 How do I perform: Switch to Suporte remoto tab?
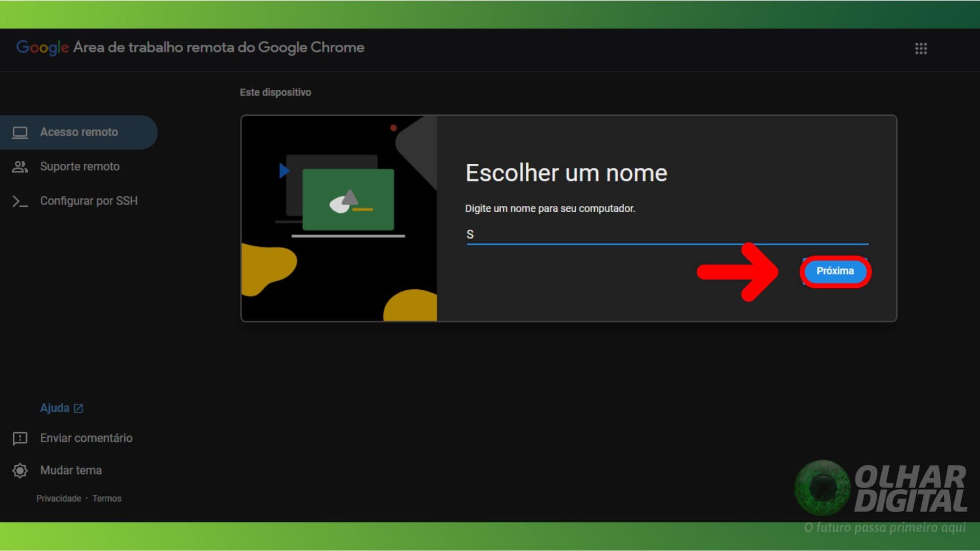[x=80, y=166]
